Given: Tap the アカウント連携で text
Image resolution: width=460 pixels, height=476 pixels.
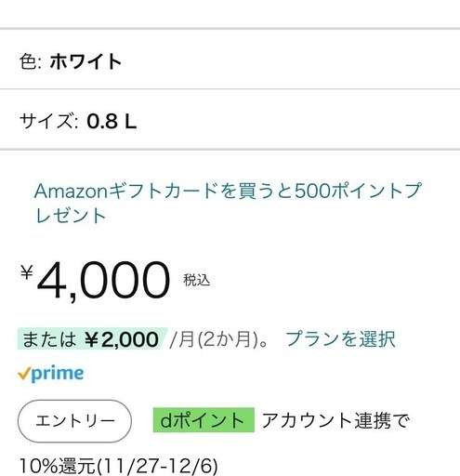Looking at the screenshot, I should click(x=335, y=420).
